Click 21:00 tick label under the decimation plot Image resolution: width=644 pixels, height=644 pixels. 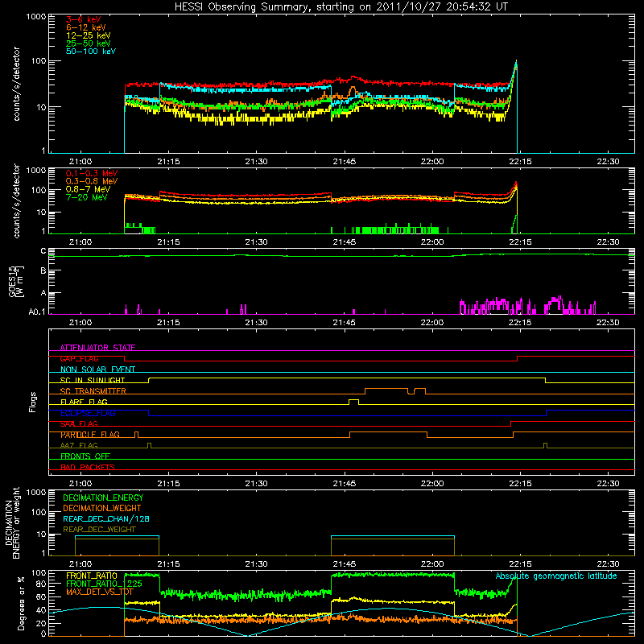80,564
